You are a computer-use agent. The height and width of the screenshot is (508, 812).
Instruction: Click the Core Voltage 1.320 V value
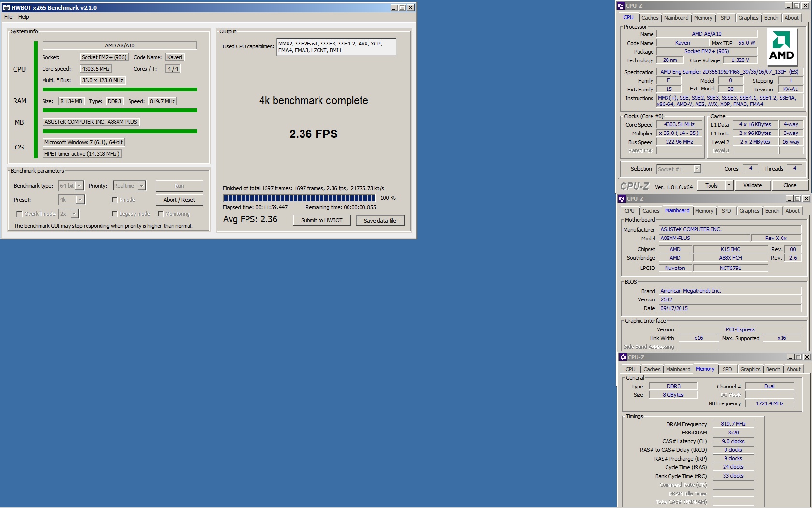(740, 60)
